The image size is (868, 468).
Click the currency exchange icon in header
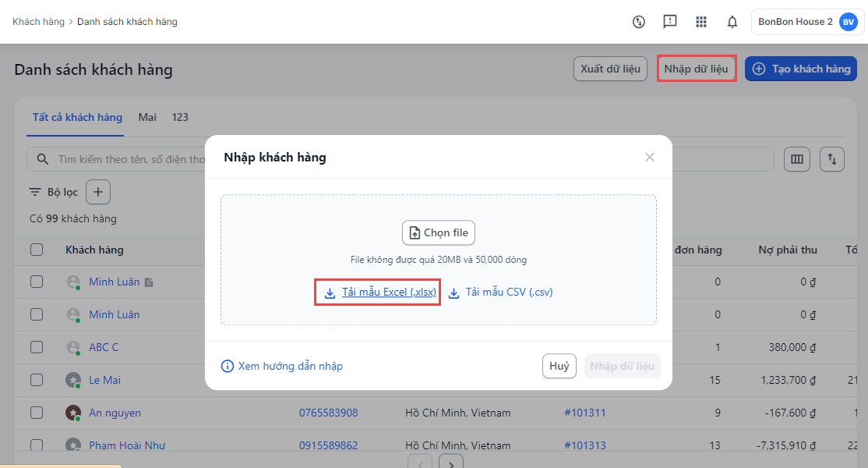(639, 22)
